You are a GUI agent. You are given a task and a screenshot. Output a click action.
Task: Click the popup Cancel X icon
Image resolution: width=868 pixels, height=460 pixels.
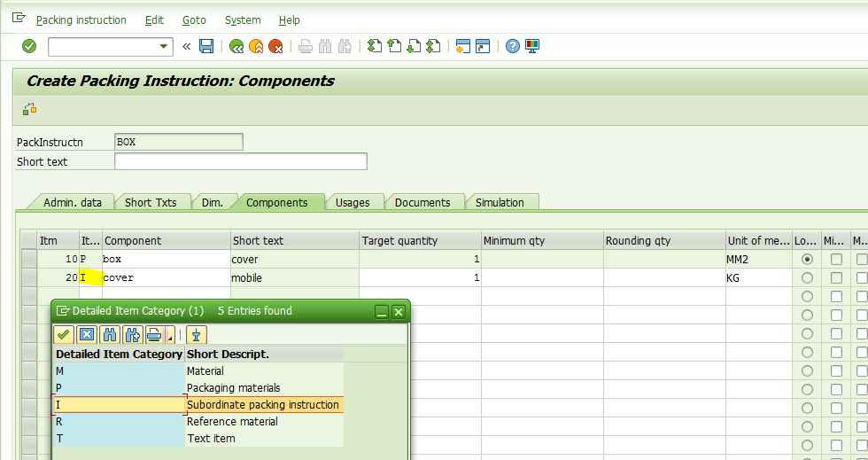[x=87, y=335]
